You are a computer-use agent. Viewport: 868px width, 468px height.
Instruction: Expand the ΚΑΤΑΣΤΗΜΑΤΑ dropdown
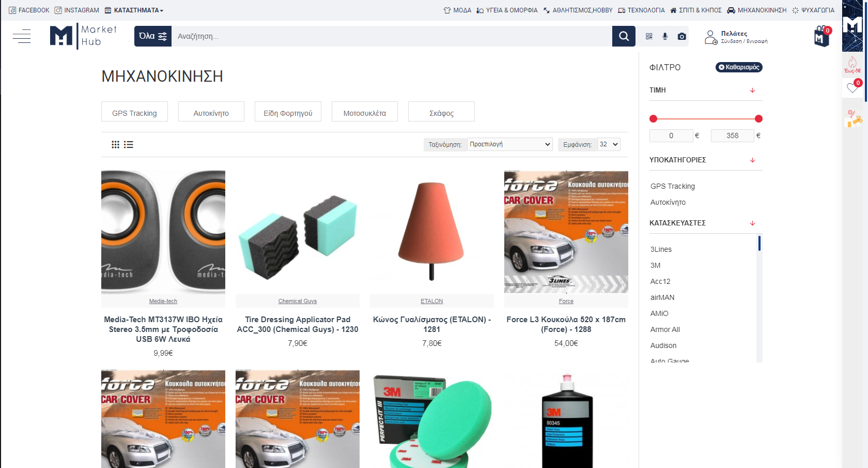[x=134, y=10]
